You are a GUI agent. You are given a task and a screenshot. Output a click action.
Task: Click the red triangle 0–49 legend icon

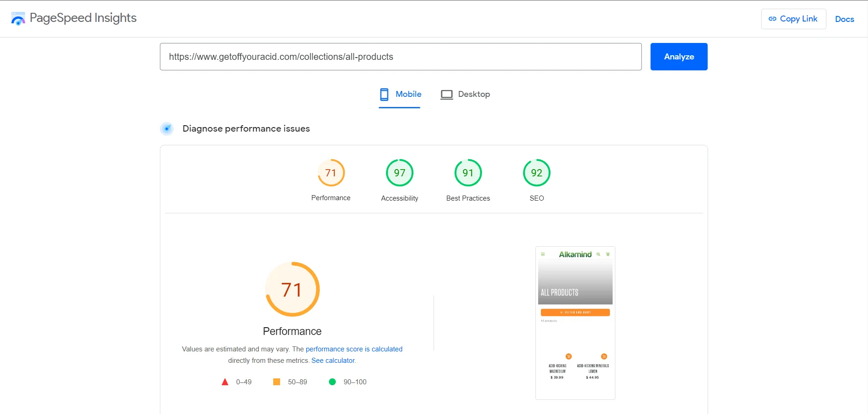pyautogui.click(x=225, y=382)
